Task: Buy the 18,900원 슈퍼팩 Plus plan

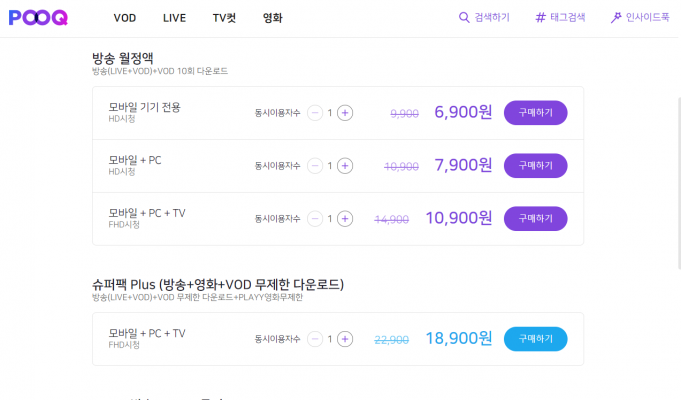Action: click(536, 339)
